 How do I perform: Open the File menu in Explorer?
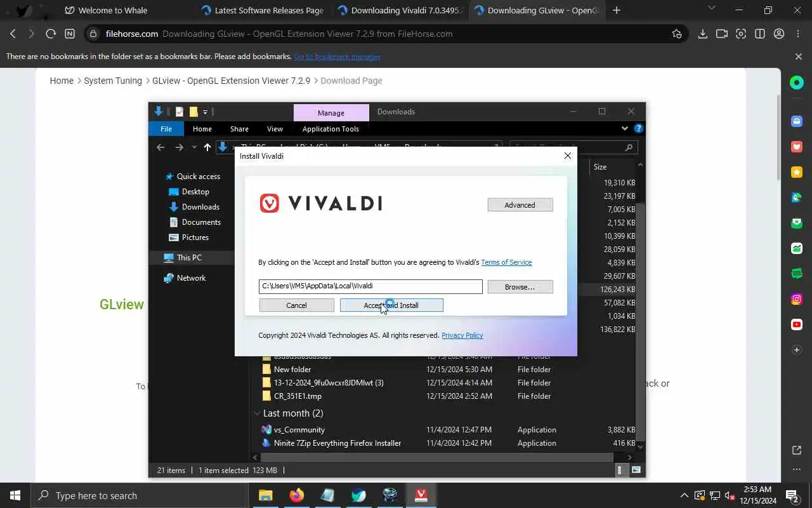[x=166, y=129]
